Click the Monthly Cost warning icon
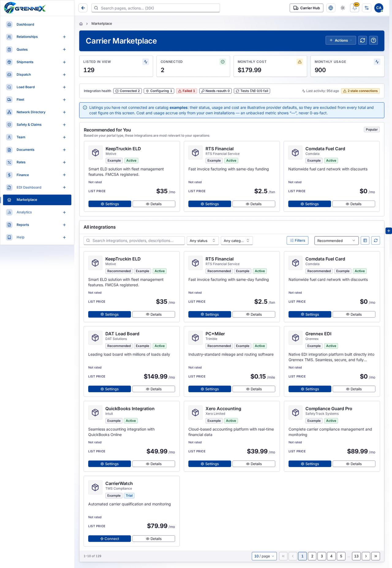This screenshot has width=392, height=568. [x=300, y=62]
